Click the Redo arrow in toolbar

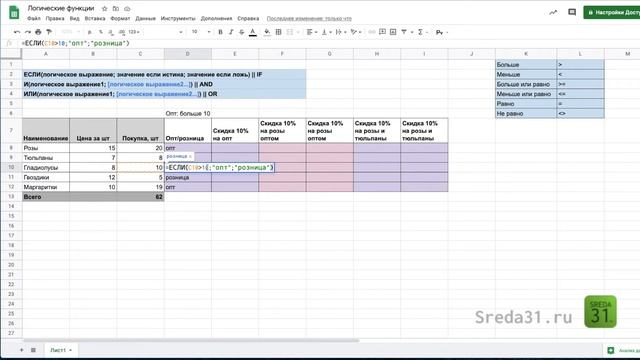click(x=27, y=32)
